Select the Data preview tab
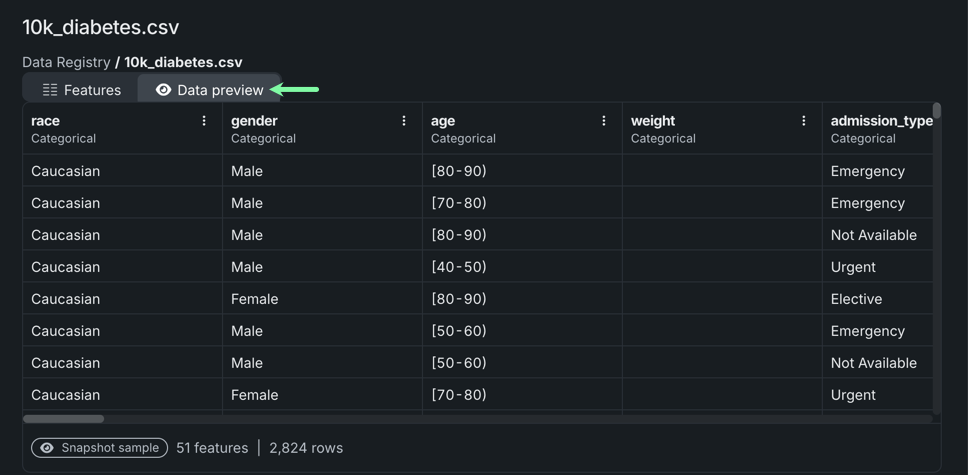968x475 pixels. point(209,90)
